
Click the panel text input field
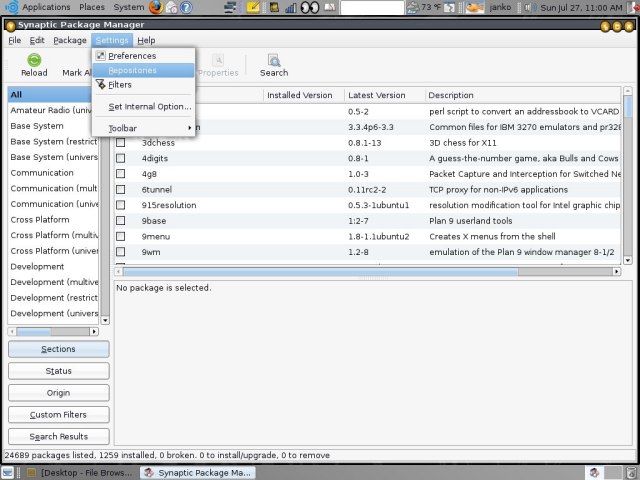pyautogui.click(x=372, y=7)
